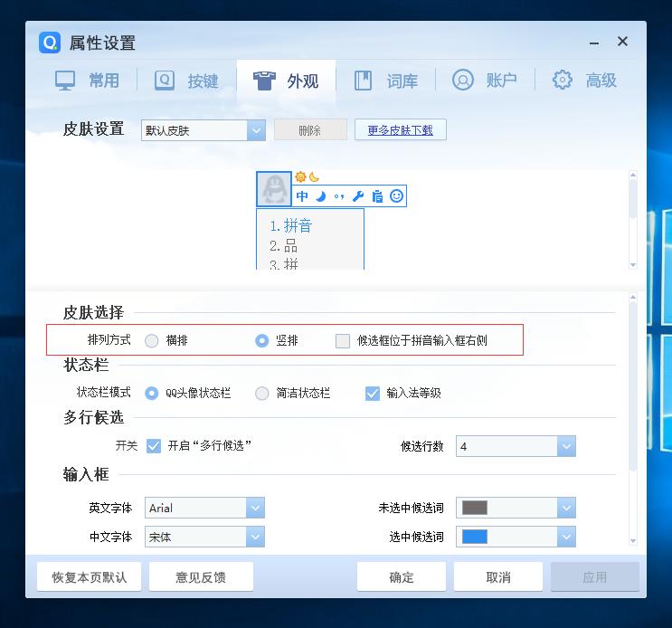Click the wrench tool icon in preview bar
Screen dimensions: 672x628
click(x=358, y=196)
